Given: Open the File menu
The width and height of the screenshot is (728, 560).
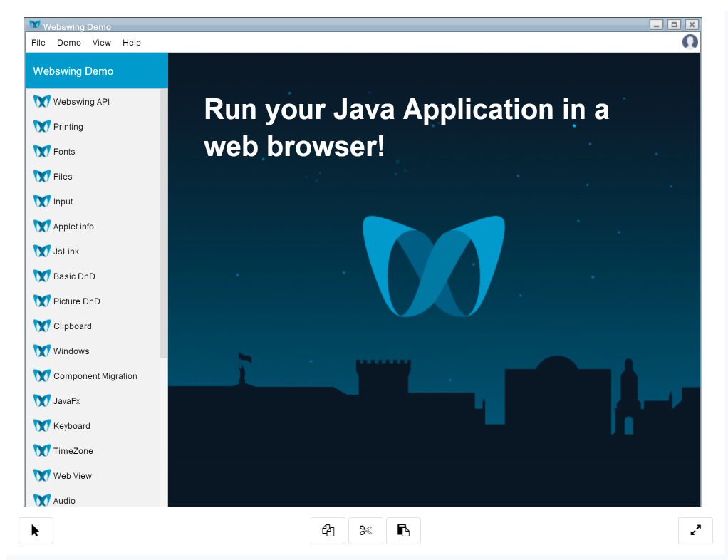Looking at the screenshot, I should pos(38,43).
